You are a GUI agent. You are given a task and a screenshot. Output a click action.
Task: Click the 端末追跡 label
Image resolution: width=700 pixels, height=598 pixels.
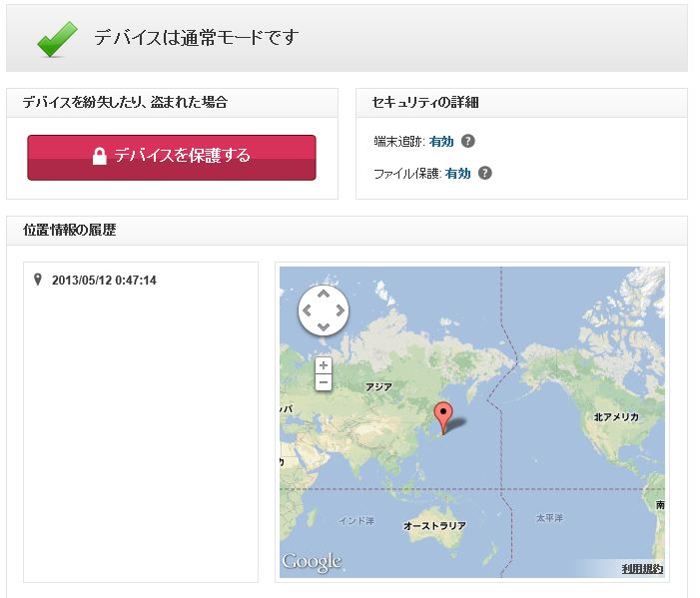click(x=397, y=142)
